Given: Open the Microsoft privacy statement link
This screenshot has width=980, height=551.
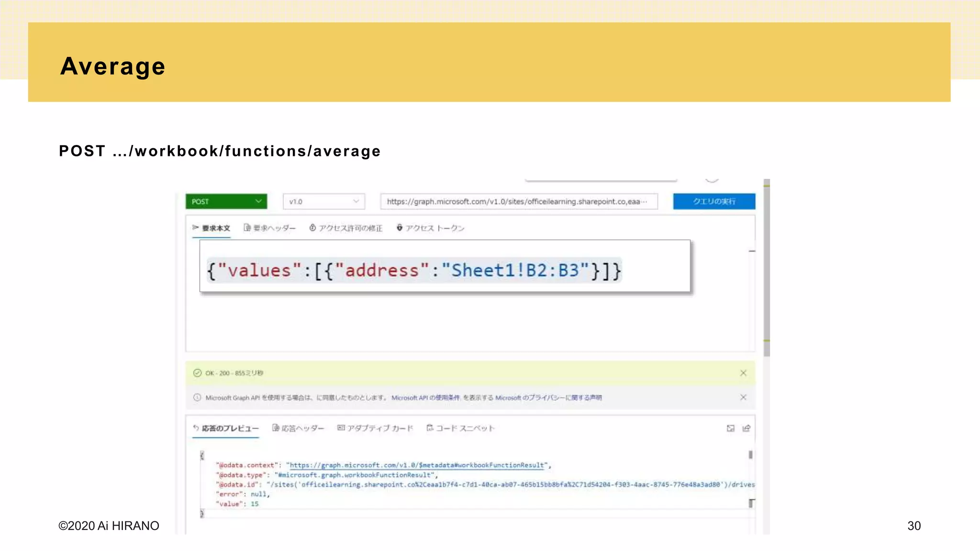Looking at the screenshot, I should coord(548,397).
